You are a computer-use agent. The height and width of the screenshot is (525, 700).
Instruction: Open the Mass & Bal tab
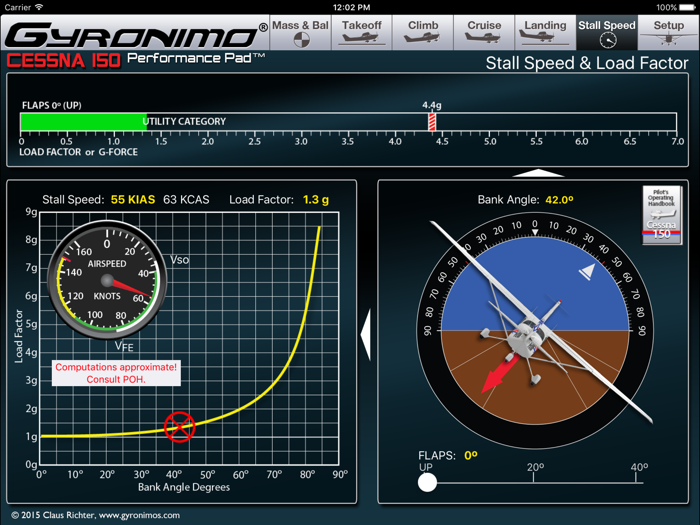tap(300, 33)
